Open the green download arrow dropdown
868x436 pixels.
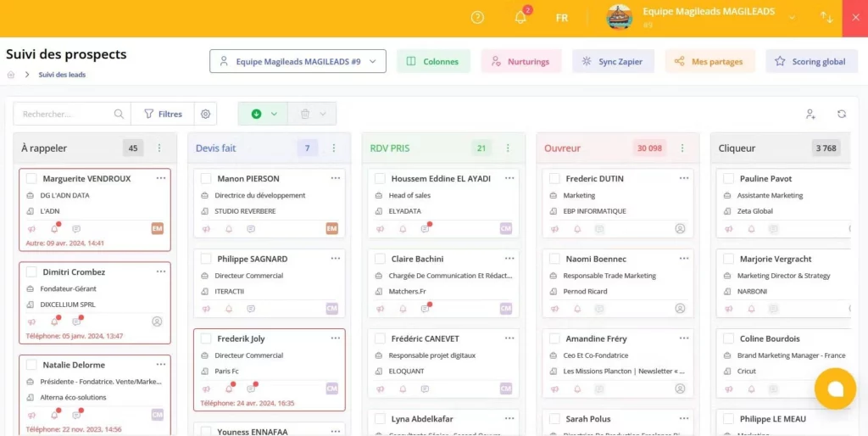263,114
